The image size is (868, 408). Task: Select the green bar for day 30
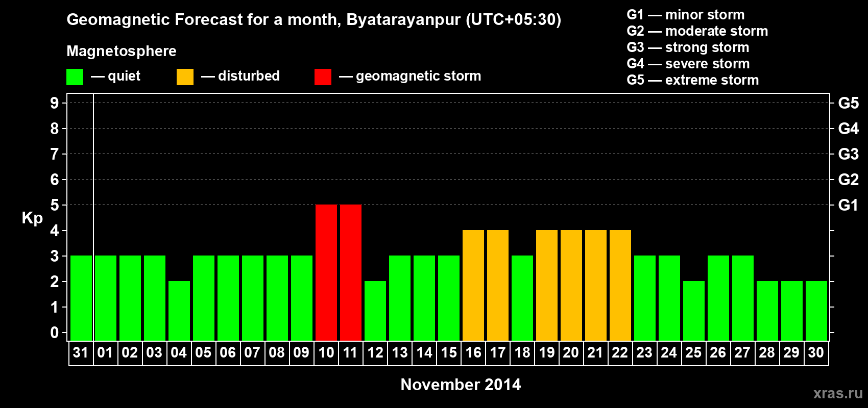816,311
